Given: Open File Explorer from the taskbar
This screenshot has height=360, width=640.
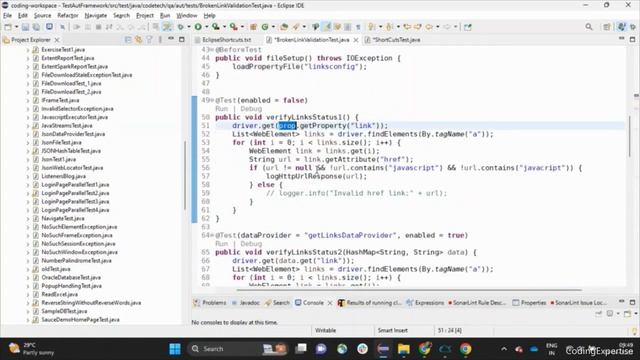Looking at the screenshot, I should 404,349.
